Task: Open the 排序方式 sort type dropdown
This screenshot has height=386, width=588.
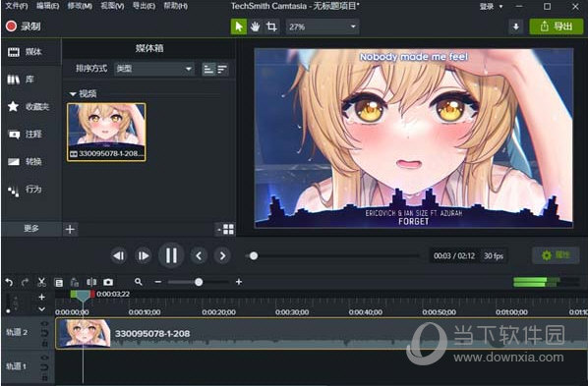Action: [x=154, y=69]
